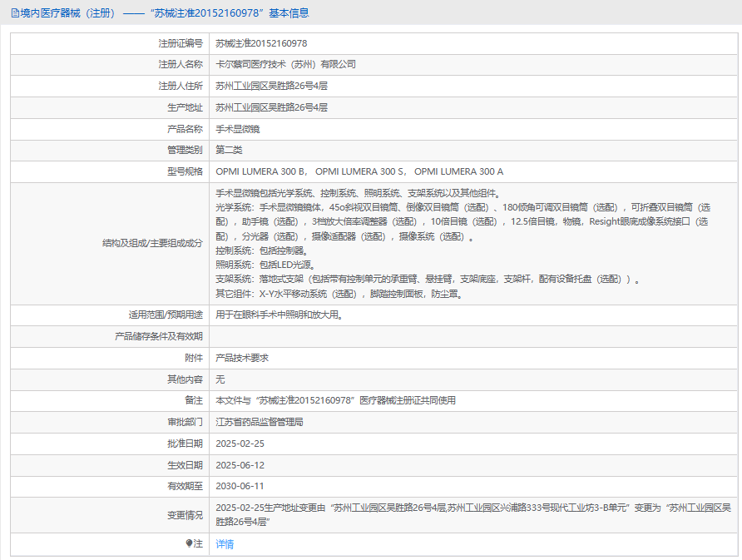Select the value 苏械注准20152160978 in 注册证编号 row
The width and height of the screenshot is (742, 560).
(261, 43)
